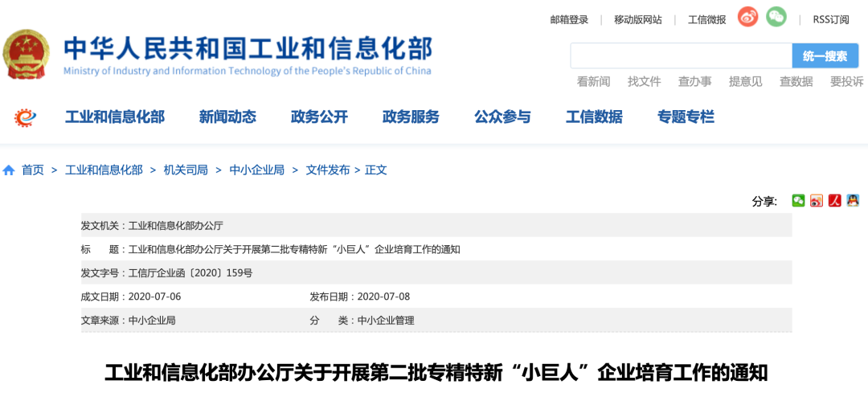Viewport: 868px width, 401px height.
Task: Select 查数据 search shortcut
Action: [x=796, y=82]
